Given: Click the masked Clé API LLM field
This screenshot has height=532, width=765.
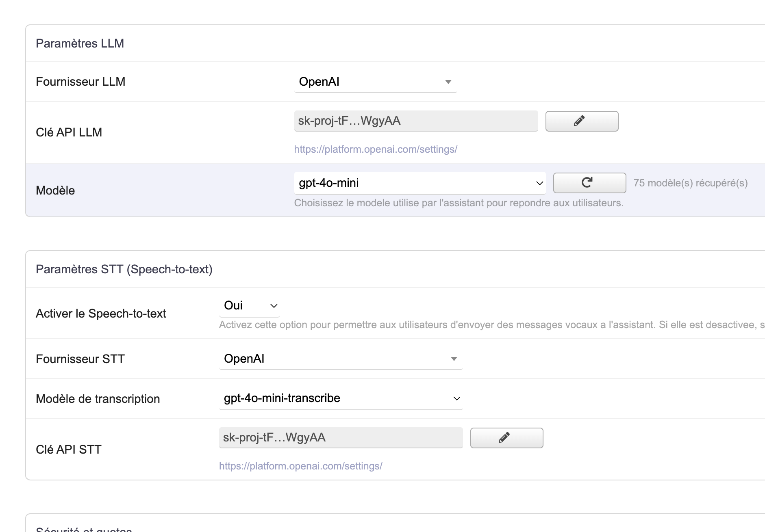Looking at the screenshot, I should pyautogui.click(x=415, y=121).
